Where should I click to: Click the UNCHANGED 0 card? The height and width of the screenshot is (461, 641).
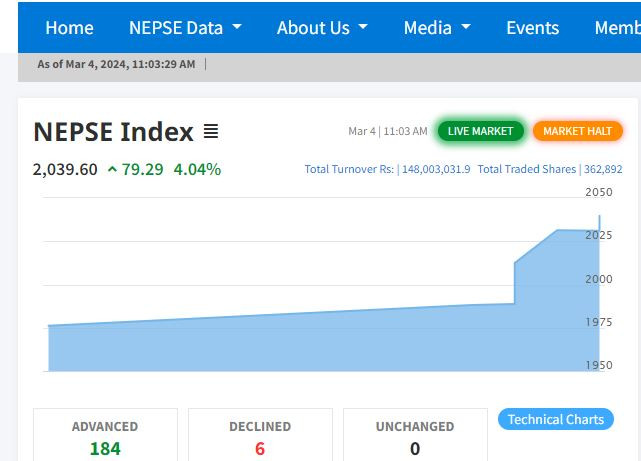point(415,434)
